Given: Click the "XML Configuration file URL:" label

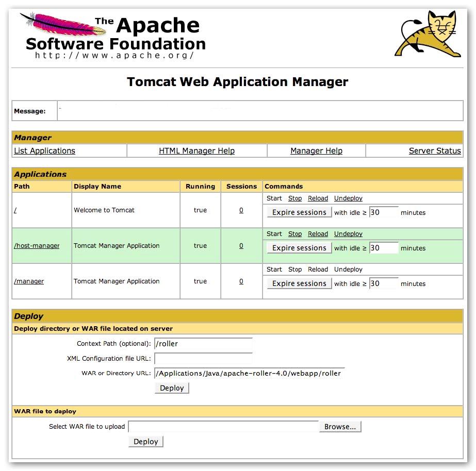Looking at the screenshot, I should (109, 359).
